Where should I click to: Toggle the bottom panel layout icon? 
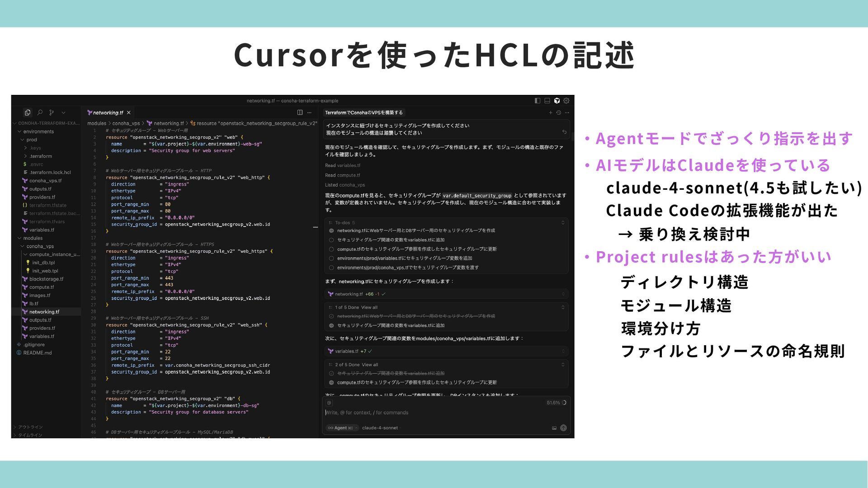(x=547, y=101)
